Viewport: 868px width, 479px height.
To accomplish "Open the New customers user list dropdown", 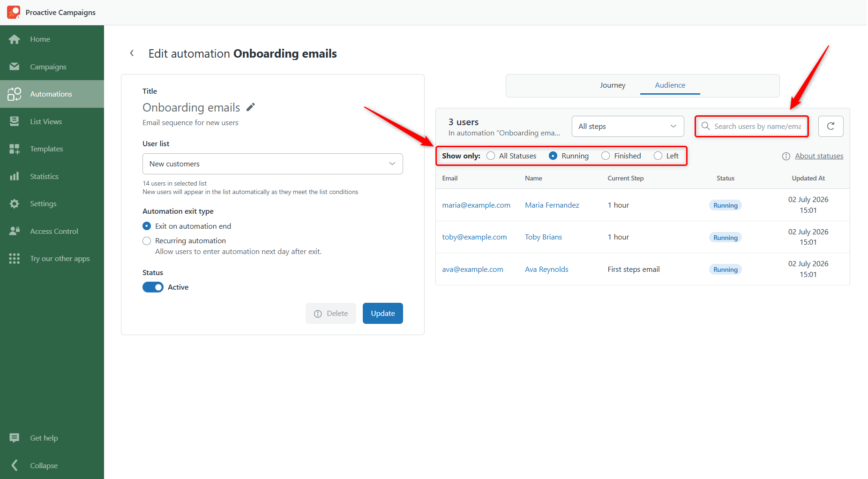I will tap(273, 164).
